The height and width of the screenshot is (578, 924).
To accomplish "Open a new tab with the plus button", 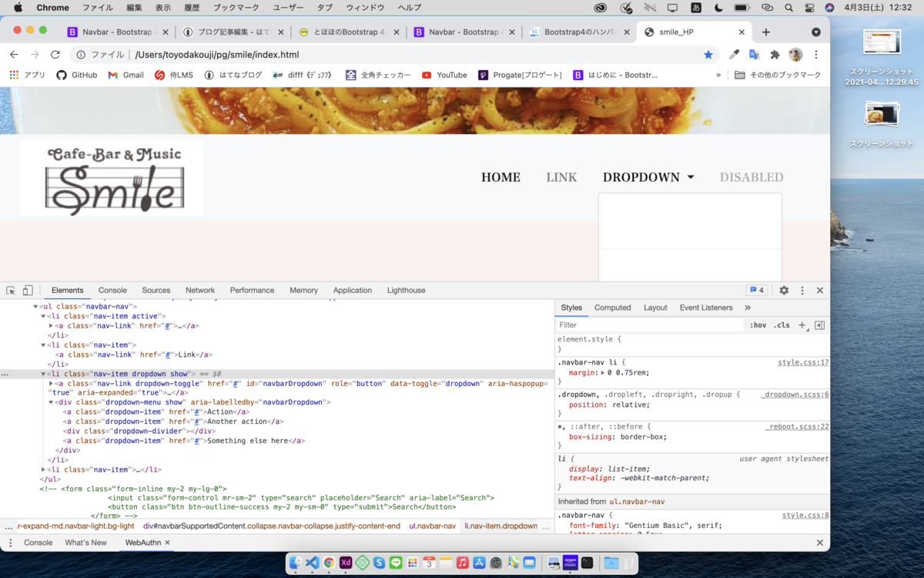I will point(765,32).
